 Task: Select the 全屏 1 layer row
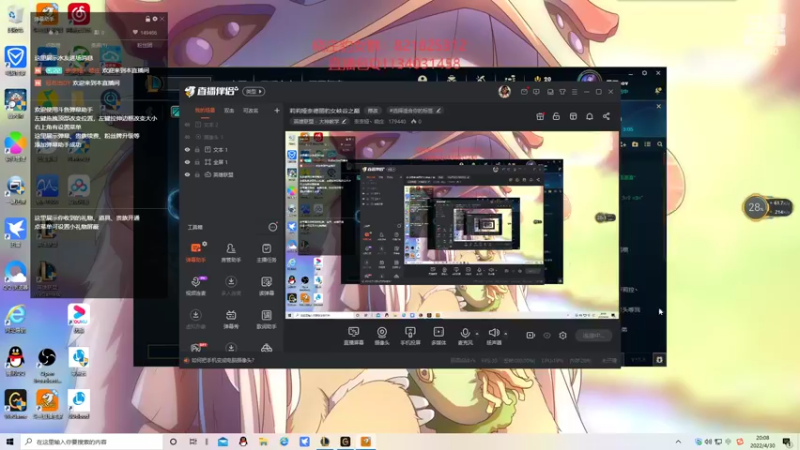click(x=232, y=162)
